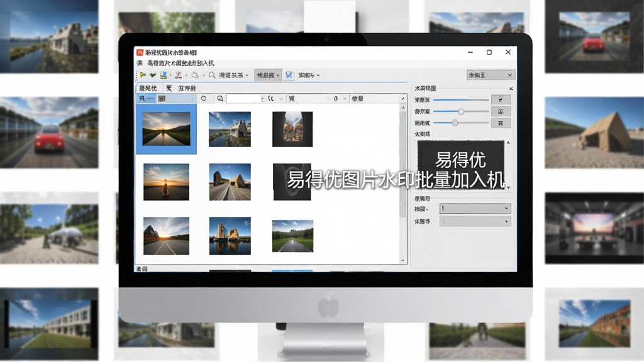This screenshot has height=362, width=644.
Task: Close the right-side settings panel with its X
Action: click(511, 89)
